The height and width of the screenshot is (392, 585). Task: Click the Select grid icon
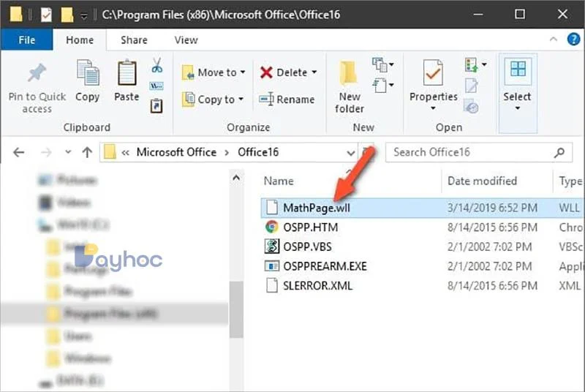click(x=518, y=69)
